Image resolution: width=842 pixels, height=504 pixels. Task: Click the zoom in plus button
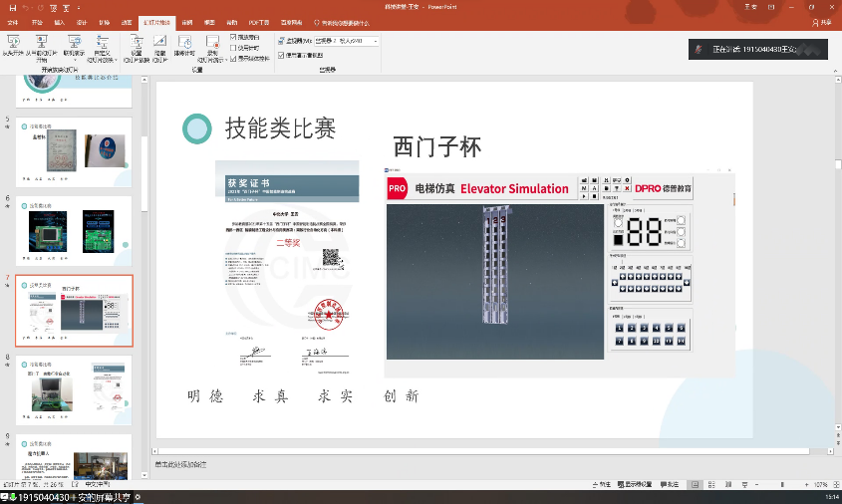[x=806, y=484]
